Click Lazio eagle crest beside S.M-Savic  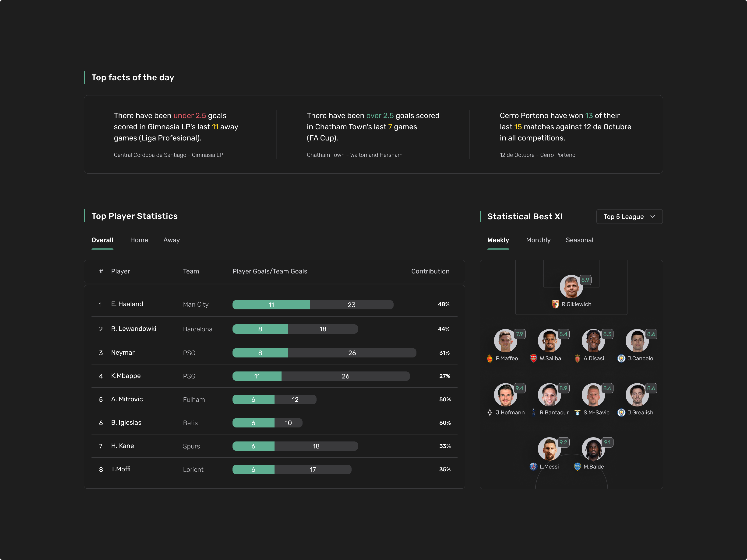577,412
